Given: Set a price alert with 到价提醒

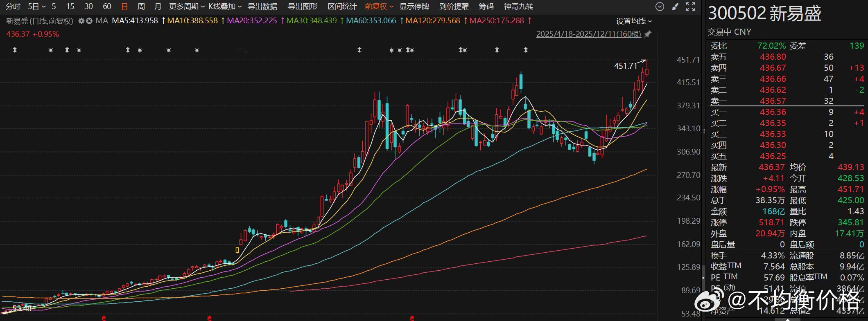Looking at the screenshot, I should pyautogui.click(x=454, y=7).
